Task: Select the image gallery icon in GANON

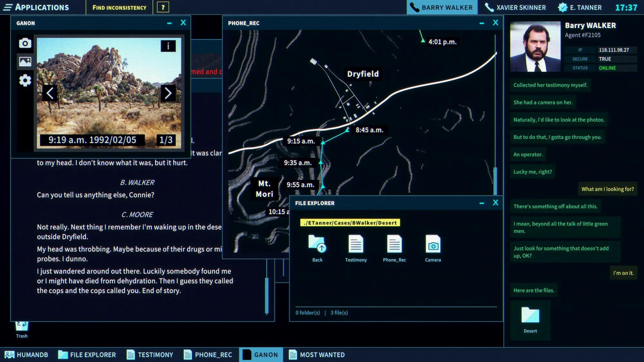Action: (25, 61)
